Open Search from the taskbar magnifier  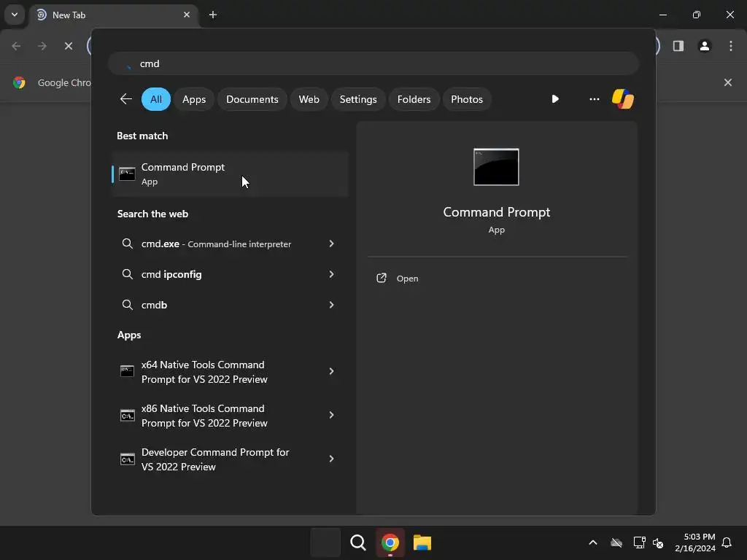click(x=357, y=542)
